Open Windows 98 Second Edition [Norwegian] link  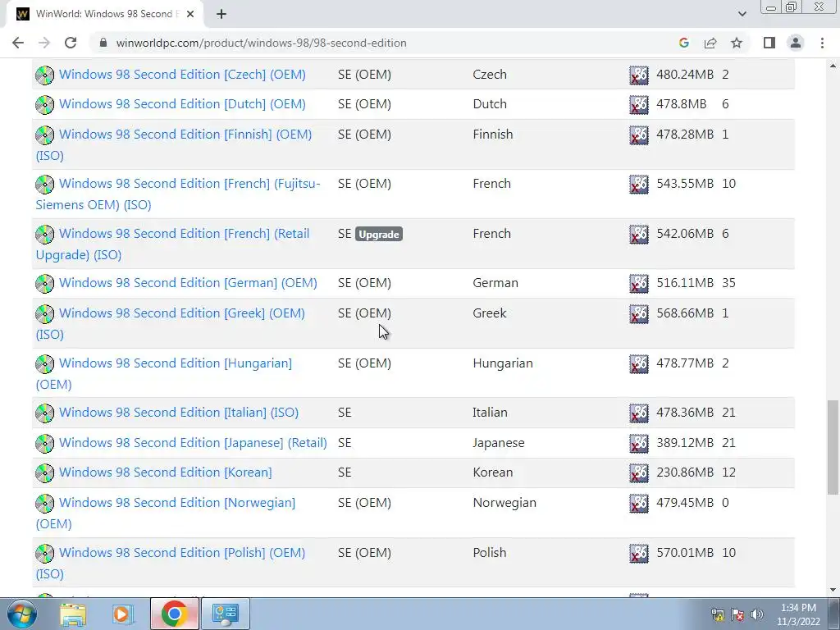coord(166,514)
